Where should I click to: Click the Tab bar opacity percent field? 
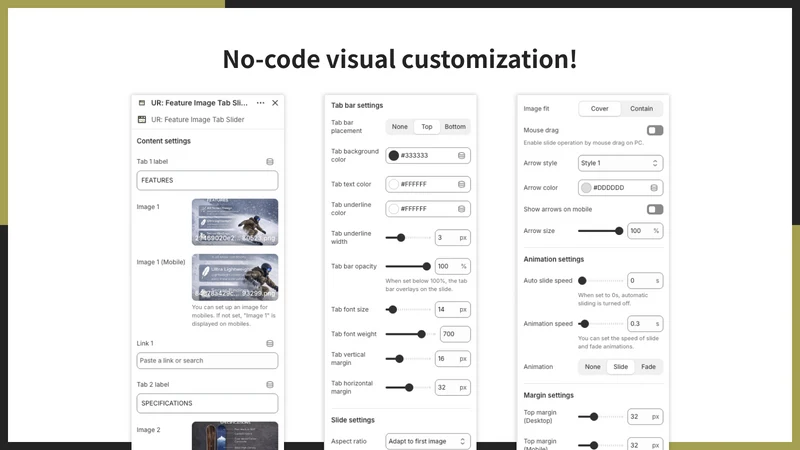click(453, 266)
